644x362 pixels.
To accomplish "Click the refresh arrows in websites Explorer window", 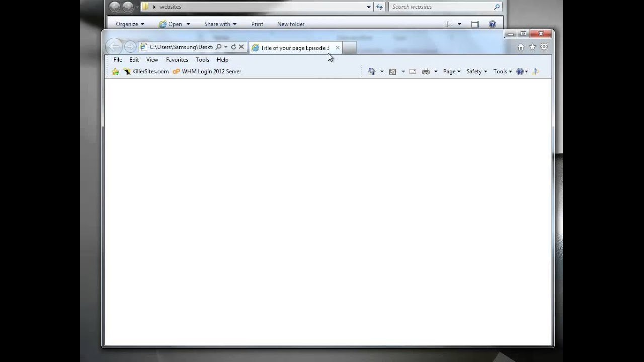I will [x=380, y=7].
